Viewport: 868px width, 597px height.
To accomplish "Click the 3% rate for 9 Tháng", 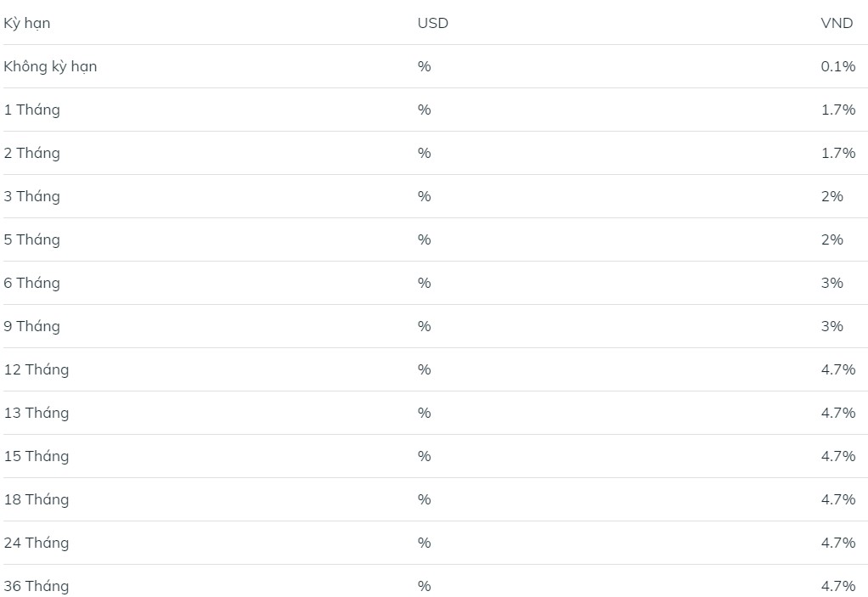I will (832, 326).
